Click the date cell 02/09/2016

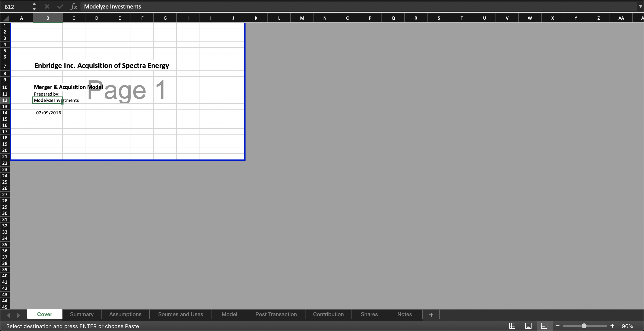point(47,113)
